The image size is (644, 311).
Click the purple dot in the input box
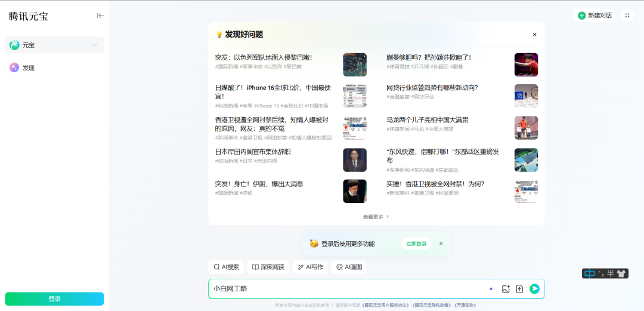pos(491,289)
